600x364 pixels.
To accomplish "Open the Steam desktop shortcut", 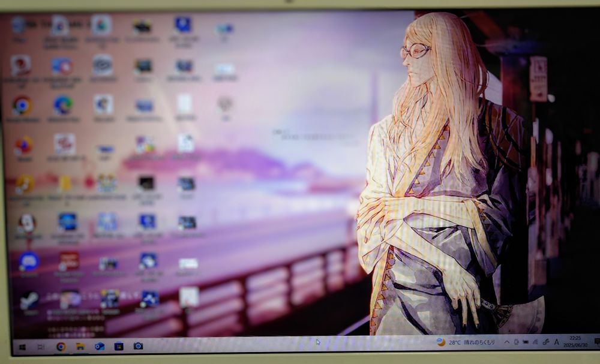I will click(29, 301).
